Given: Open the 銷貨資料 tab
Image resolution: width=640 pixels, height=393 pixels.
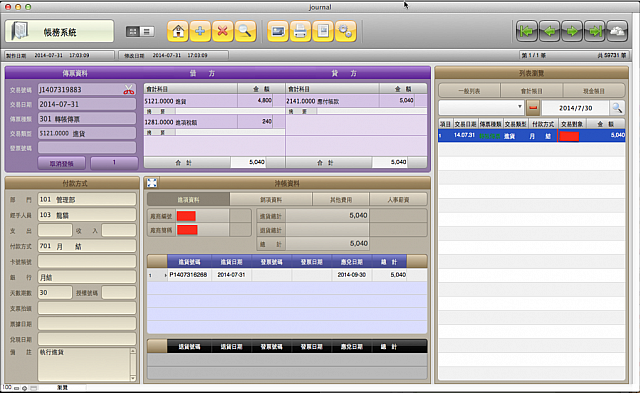Looking at the screenshot, I should click(271, 200).
